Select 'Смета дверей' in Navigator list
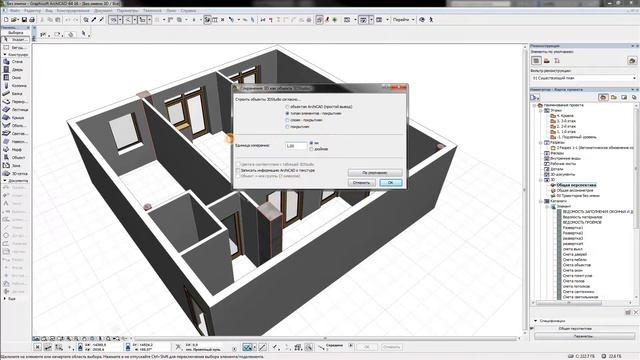This screenshot has height=360, width=640. coord(575,254)
